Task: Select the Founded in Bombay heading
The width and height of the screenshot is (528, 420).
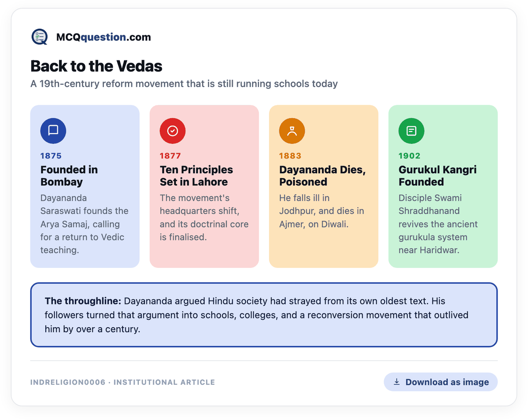Action: pyautogui.click(x=69, y=175)
